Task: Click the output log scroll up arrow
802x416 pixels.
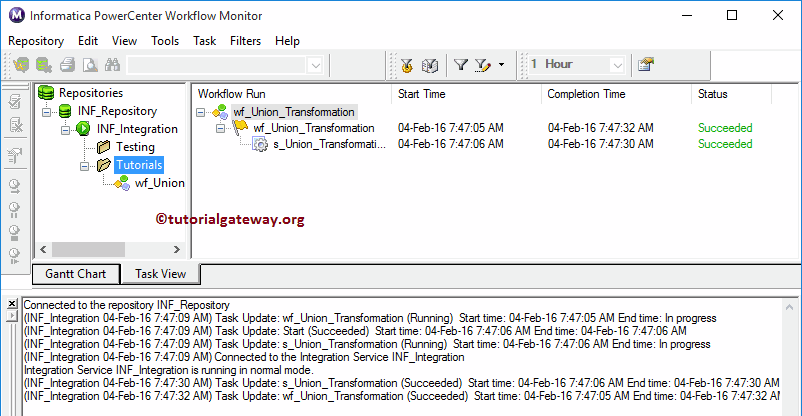Action: [x=789, y=307]
